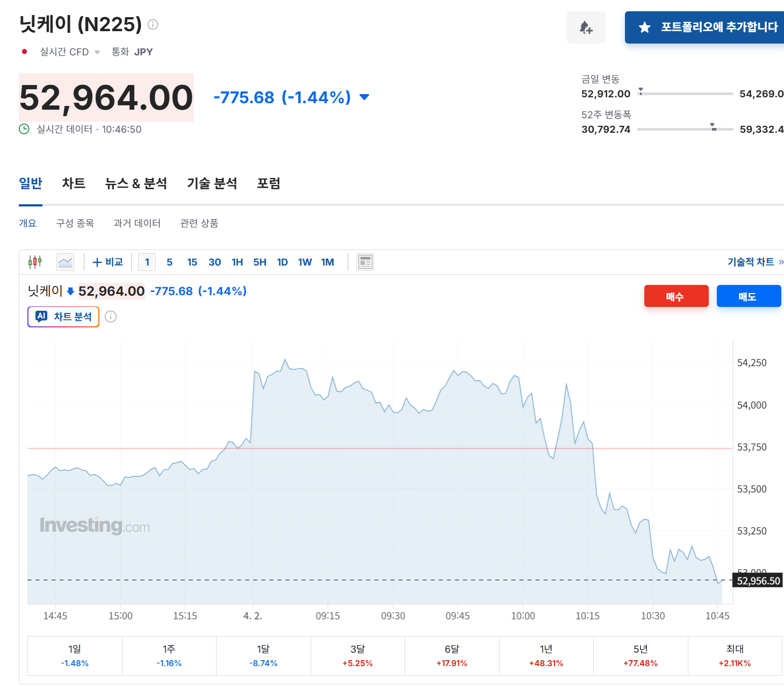
Task: Select the area chart type icon
Action: [x=66, y=262]
